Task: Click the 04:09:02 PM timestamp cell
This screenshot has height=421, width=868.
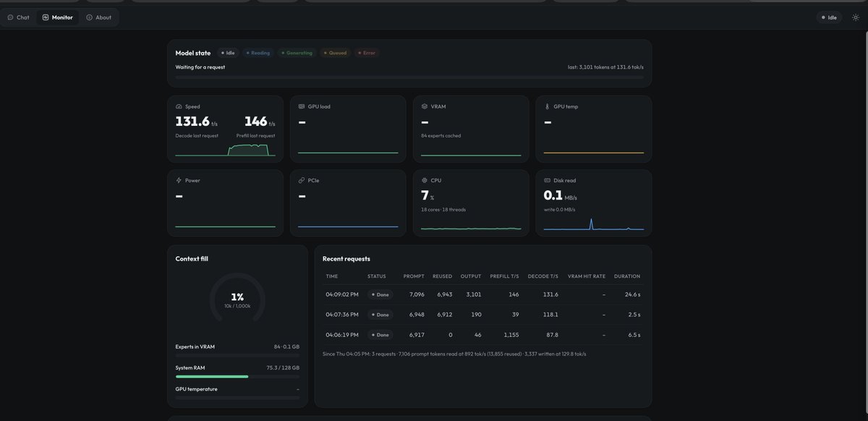Action: pyautogui.click(x=342, y=294)
